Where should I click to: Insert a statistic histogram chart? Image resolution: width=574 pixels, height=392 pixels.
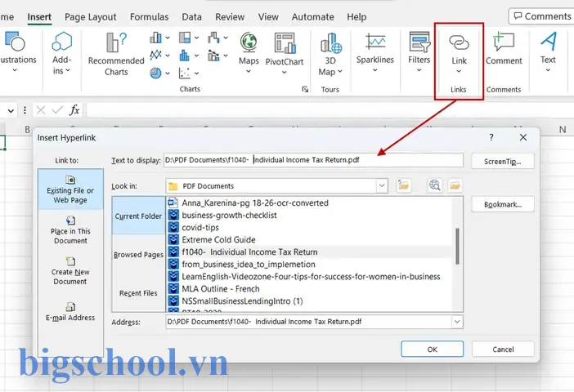click(x=185, y=56)
